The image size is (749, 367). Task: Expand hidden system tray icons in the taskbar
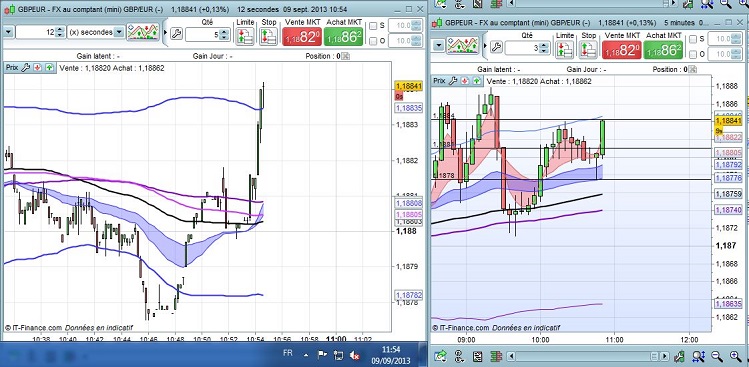point(306,355)
